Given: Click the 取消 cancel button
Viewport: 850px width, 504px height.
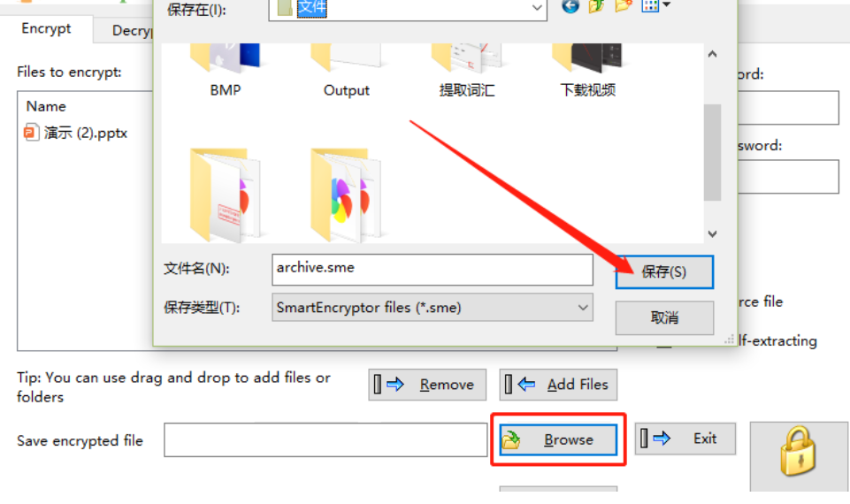Looking at the screenshot, I should coord(664,317).
